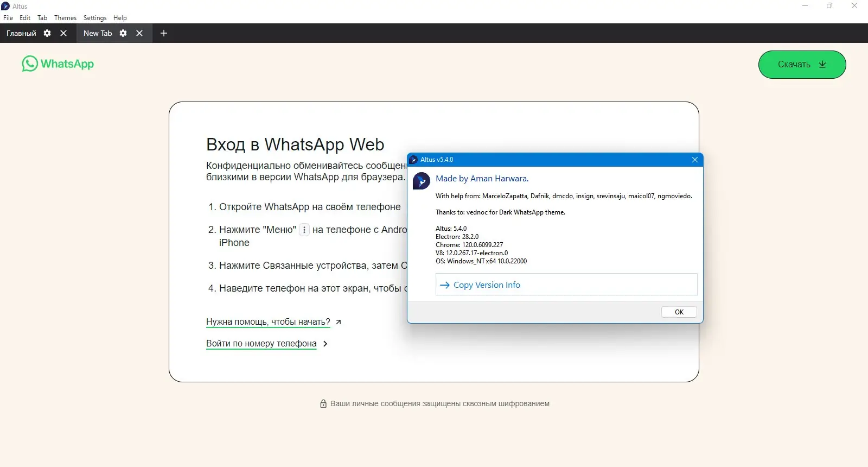Image resolution: width=868 pixels, height=467 pixels.
Task: Open the Settings menu
Action: [x=95, y=18]
